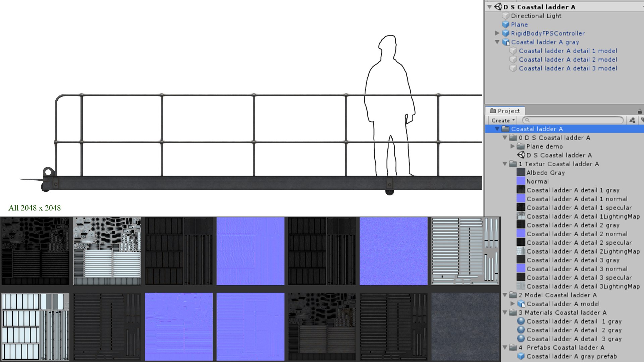Collapse the 1 Textur Coastal ladder A folder
Viewport: 644px width, 362px height.
coord(505,164)
